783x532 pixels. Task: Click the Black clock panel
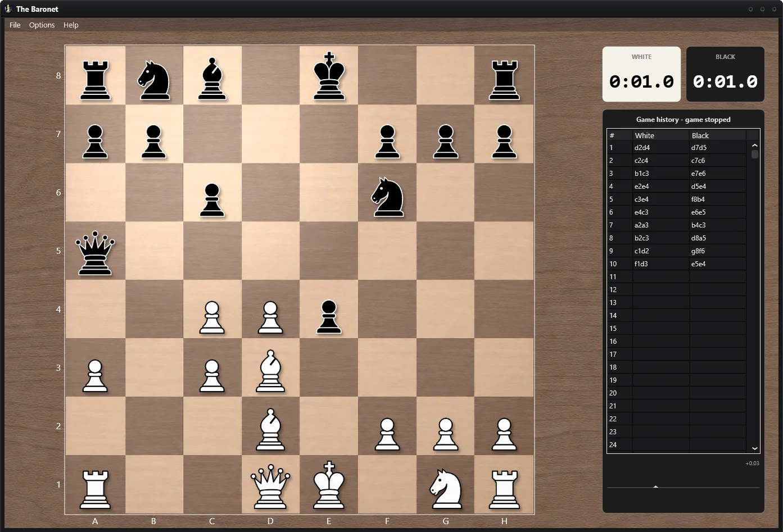pyautogui.click(x=725, y=74)
